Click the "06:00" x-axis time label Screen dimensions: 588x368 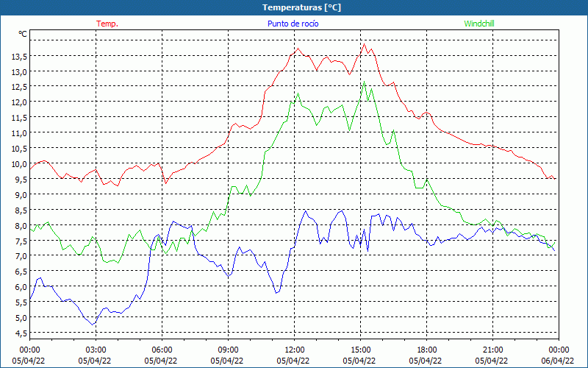tap(162, 350)
